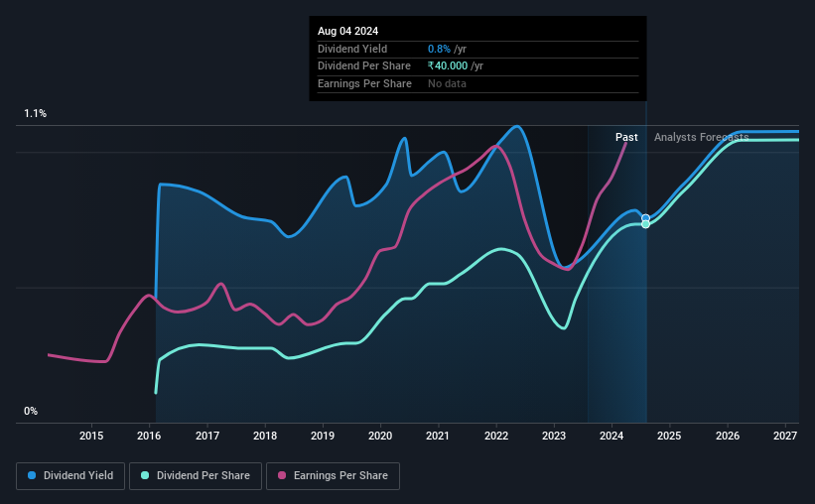Viewport: 815px width, 504px height.
Task: Click the pink Earnings Per Share legend dot
Action: [282, 475]
